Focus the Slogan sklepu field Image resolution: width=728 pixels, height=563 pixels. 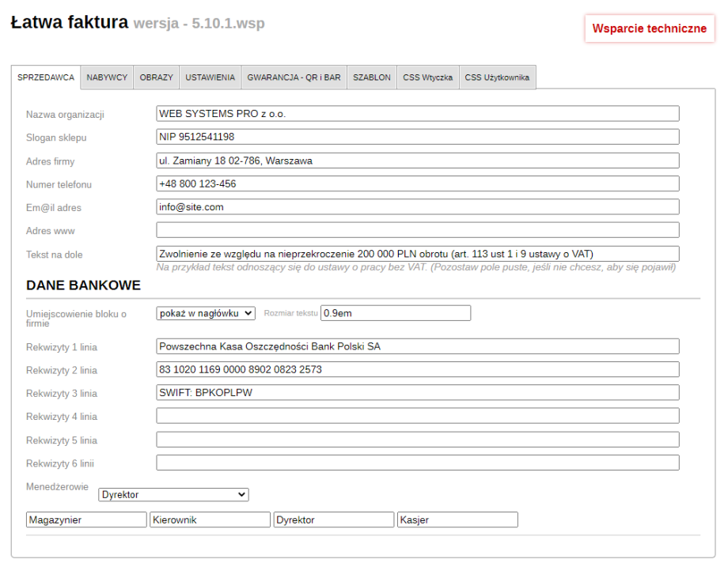tap(417, 137)
